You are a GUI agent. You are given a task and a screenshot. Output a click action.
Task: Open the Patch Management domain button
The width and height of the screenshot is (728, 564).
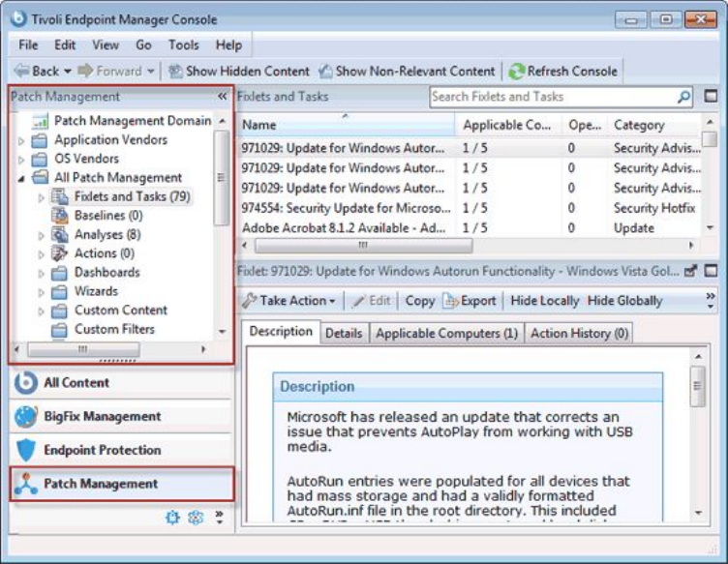[120, 484]
